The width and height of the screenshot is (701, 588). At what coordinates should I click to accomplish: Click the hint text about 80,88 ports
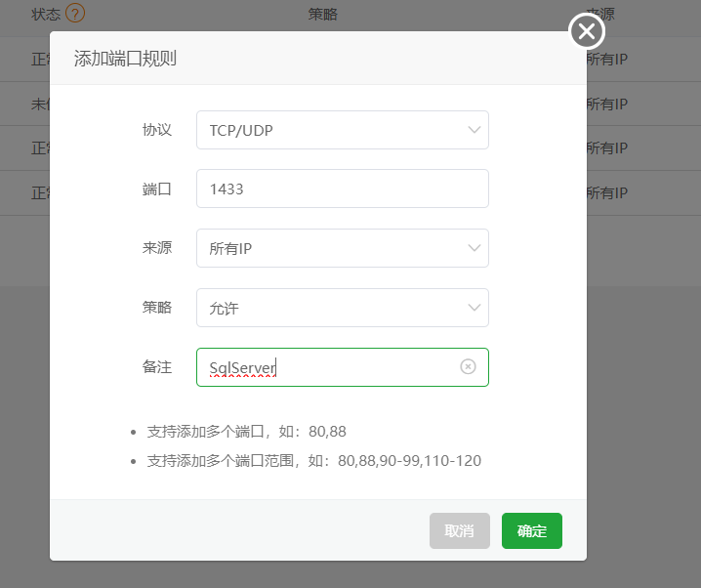(x=246, y=431)
